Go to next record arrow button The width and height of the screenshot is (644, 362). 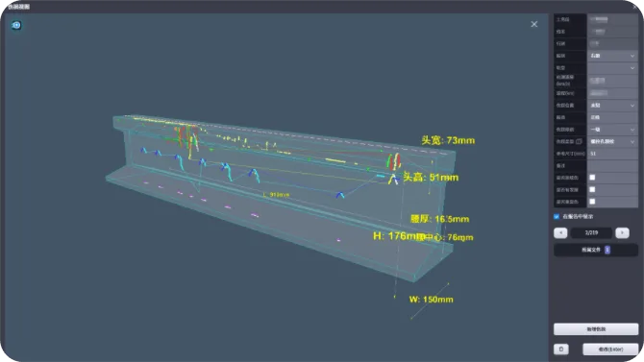pos(622,233)
